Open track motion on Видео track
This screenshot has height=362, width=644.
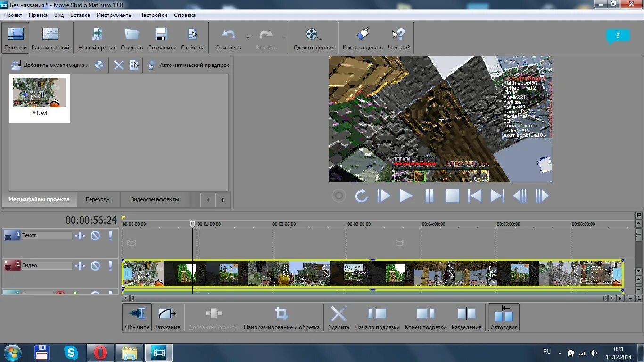[x=80, y=266]
